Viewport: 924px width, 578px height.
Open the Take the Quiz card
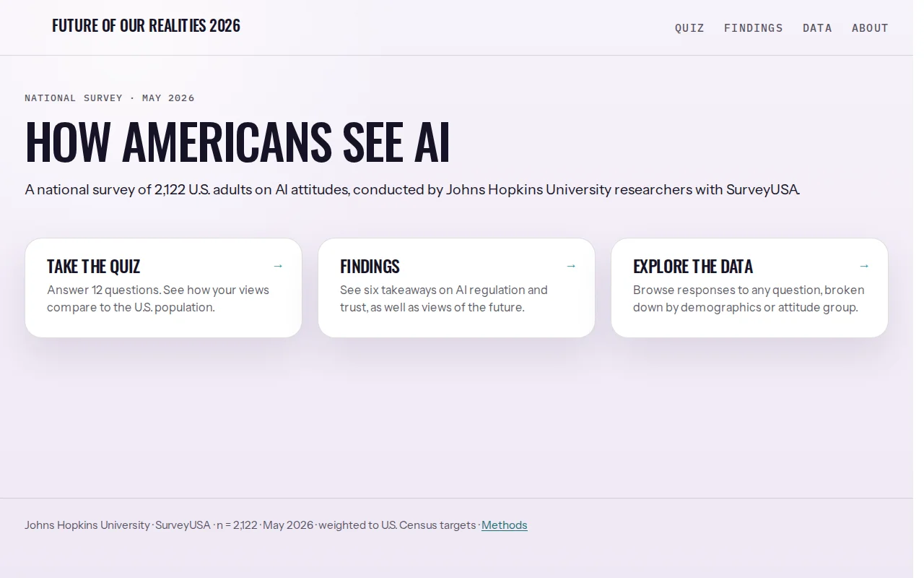point(163,288)
